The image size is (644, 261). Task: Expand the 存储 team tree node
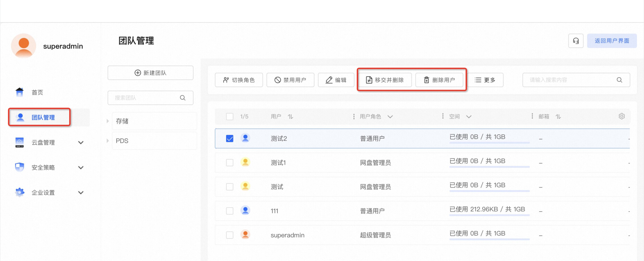coord(108,121)
